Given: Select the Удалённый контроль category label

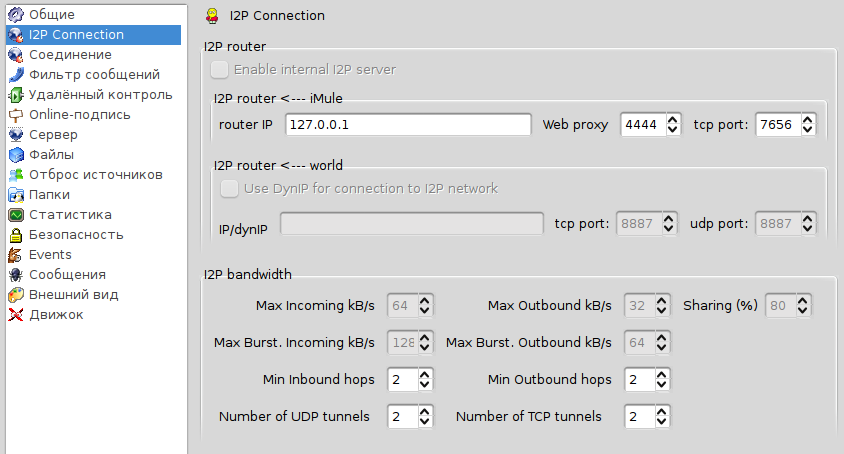Looking at the screenshot, I should (x=101, y=95).
